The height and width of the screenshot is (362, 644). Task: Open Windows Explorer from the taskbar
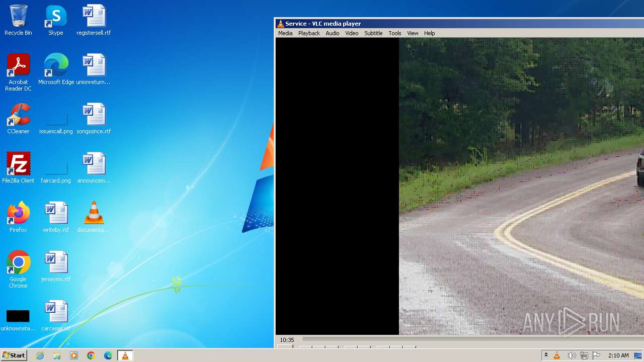tap(57, 355)
